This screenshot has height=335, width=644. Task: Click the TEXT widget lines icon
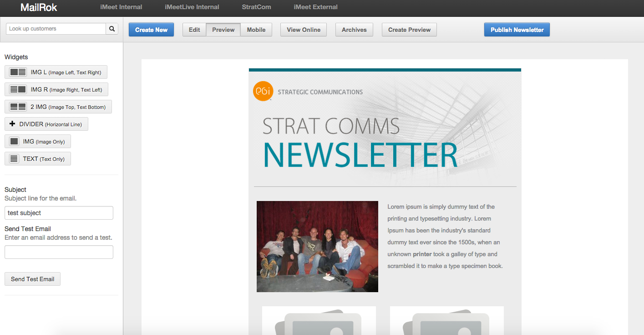point(14,159)
